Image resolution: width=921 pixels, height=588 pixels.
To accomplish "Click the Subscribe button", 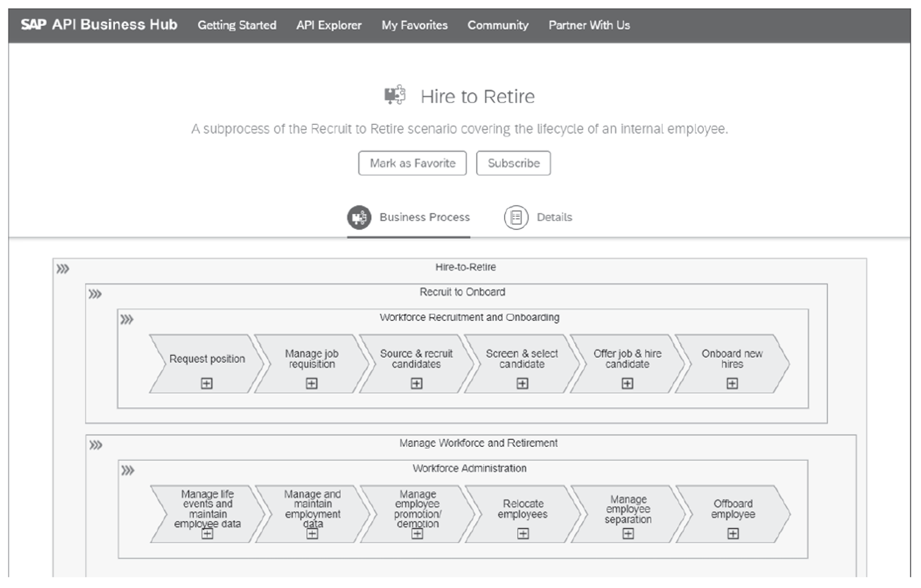I will coord(513,163).
